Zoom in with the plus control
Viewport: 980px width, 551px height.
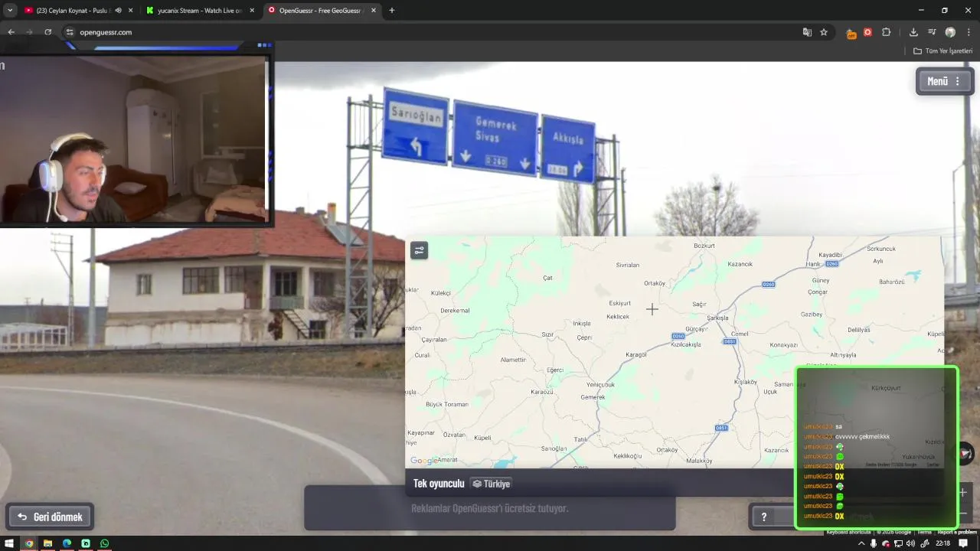click(963, 492)
